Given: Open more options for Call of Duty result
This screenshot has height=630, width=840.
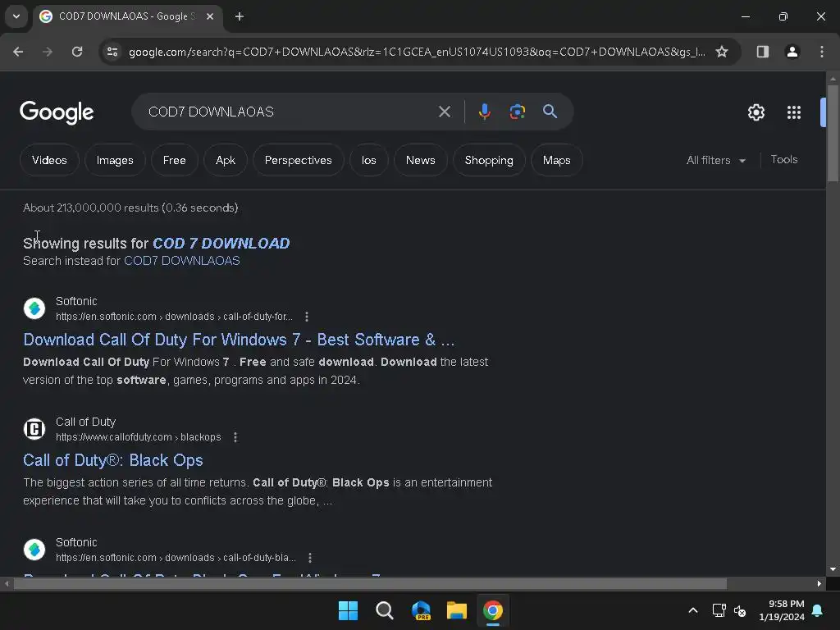Looking at the screenshot, I should pyautogui.click(x=235, y=437).
